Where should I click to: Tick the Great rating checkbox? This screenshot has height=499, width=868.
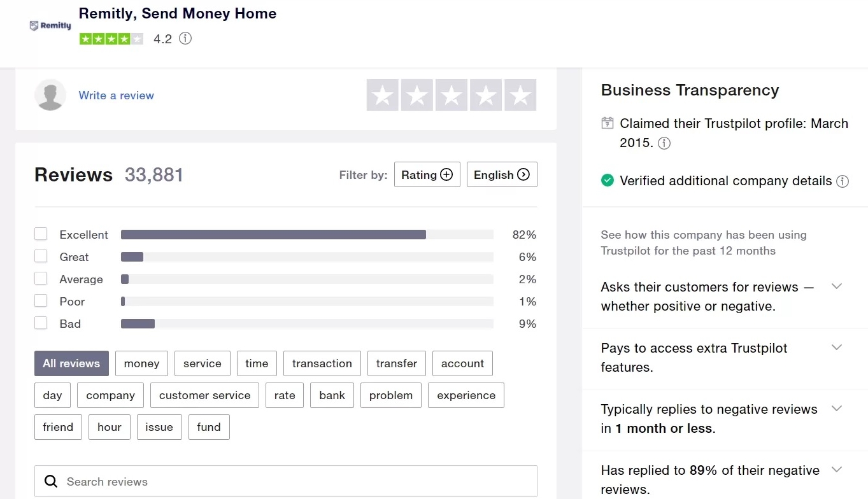41,257
